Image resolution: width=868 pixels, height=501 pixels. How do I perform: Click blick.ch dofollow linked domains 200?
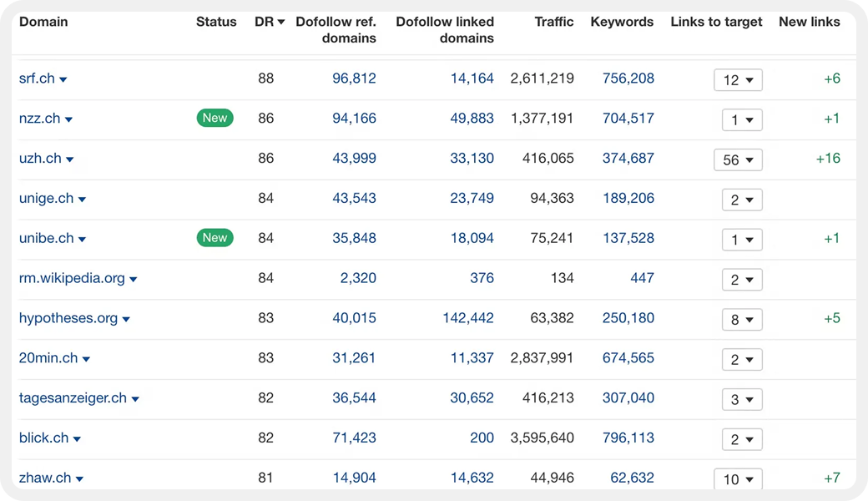click(x=482, y=438)
